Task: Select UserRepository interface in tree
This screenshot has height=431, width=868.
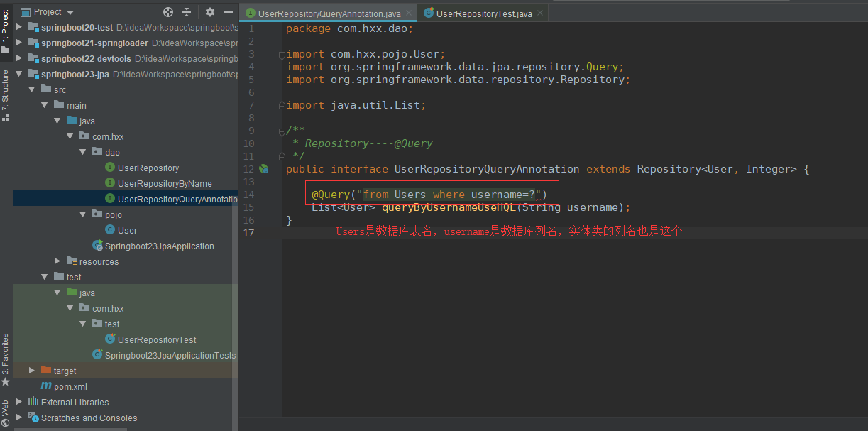Action: point(148,168)
